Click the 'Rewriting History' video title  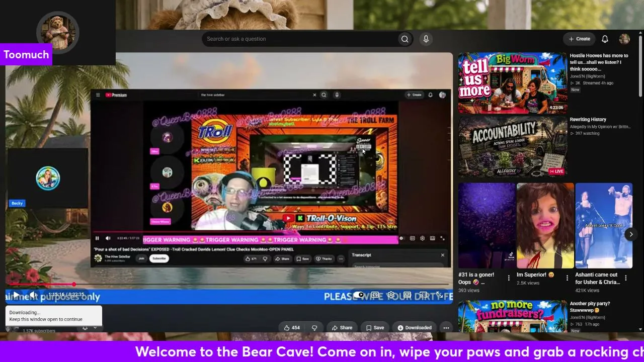point(588,120)
